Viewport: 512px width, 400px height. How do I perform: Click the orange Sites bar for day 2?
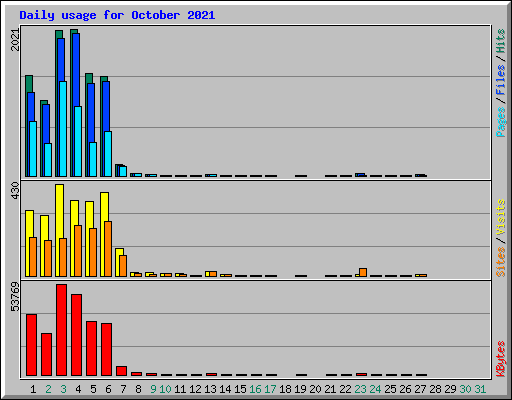click(x=48, y=258)
